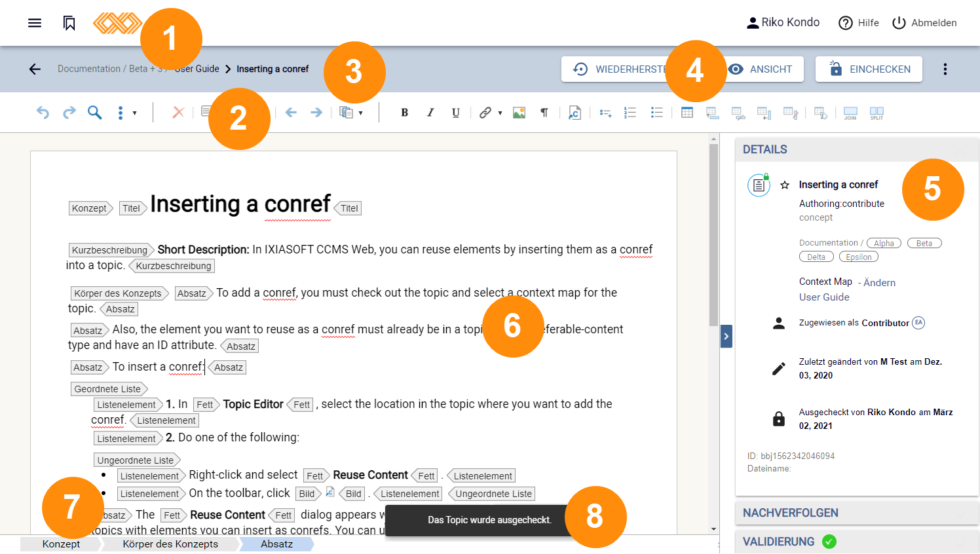
Task: Open Riko Kondo user menu
Action: pos(783,22)
